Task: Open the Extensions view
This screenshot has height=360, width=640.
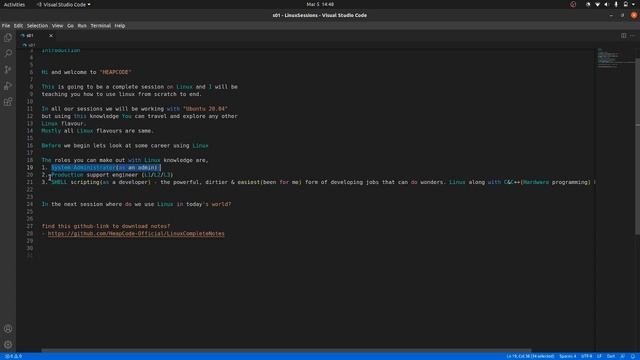Action: click(x=8, y=102)
